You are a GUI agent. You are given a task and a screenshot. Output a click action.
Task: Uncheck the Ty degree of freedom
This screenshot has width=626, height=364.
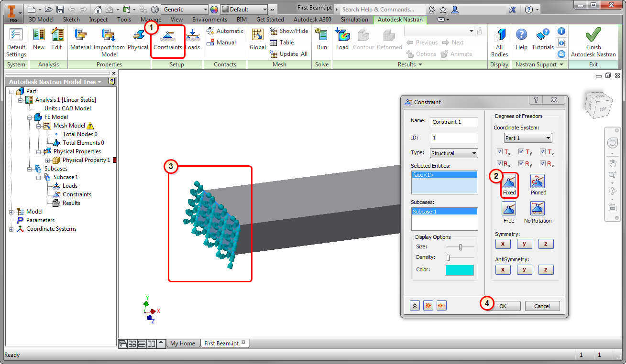[x=522, y=152]
